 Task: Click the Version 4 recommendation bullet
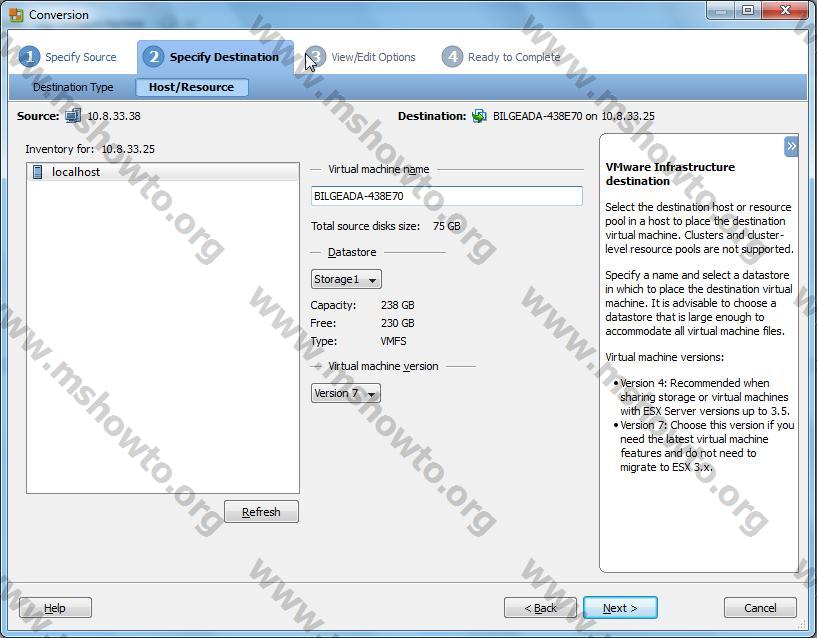pyautogui.click(x=704, y=397)
